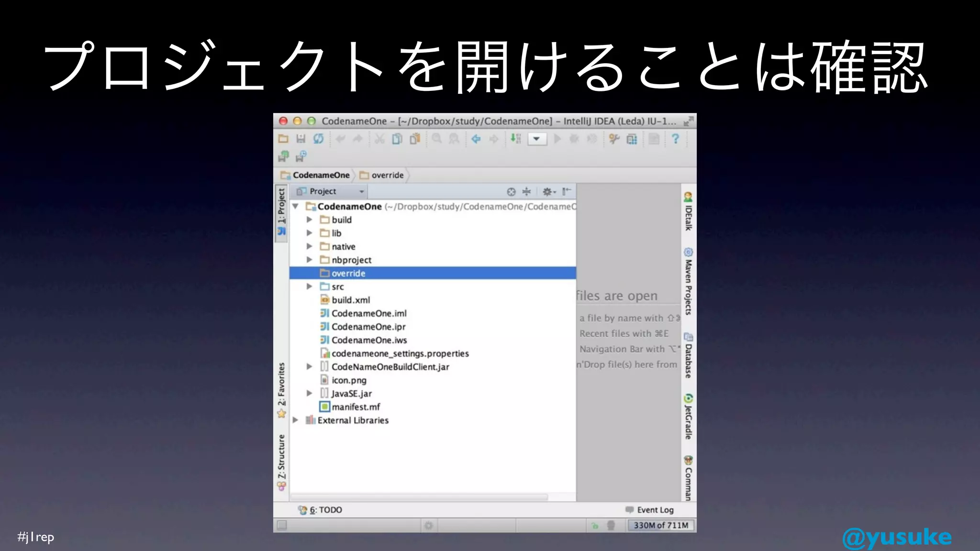The width and height of the screenshot is (980, 551).
Task: Open the Project Structure icon
Action: point(632,139)
